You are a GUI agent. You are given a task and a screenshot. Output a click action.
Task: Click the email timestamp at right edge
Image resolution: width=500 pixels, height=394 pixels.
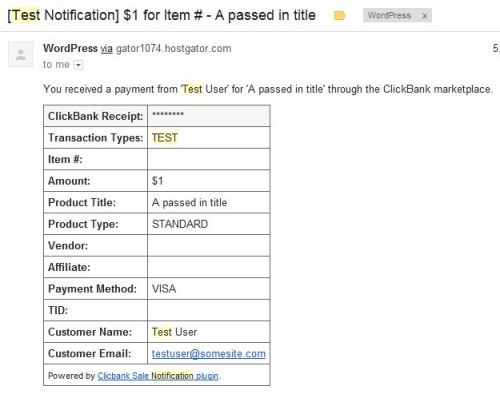tap(496, 49)
